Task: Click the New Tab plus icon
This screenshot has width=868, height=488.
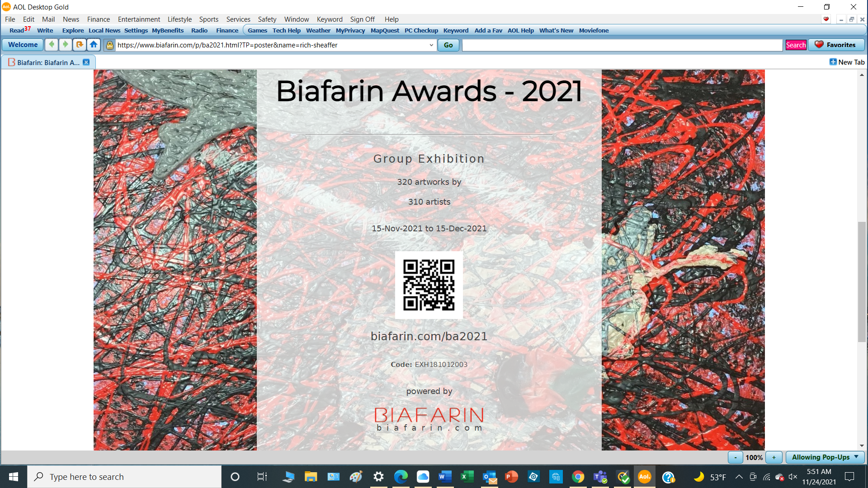Action: click(x=833, y=62)
